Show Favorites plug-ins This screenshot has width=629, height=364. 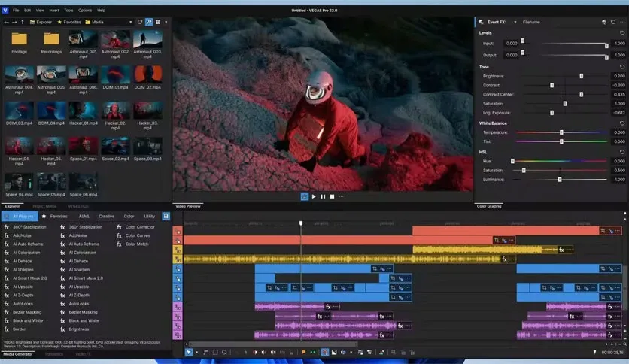(55, 216)
